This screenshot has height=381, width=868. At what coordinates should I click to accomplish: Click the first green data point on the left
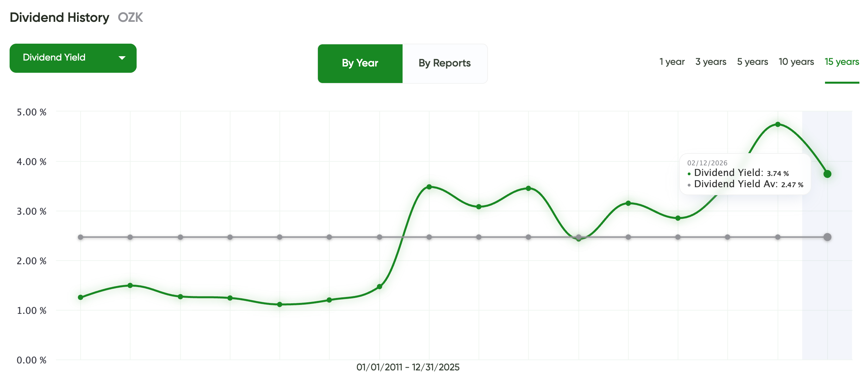point(80,297)
